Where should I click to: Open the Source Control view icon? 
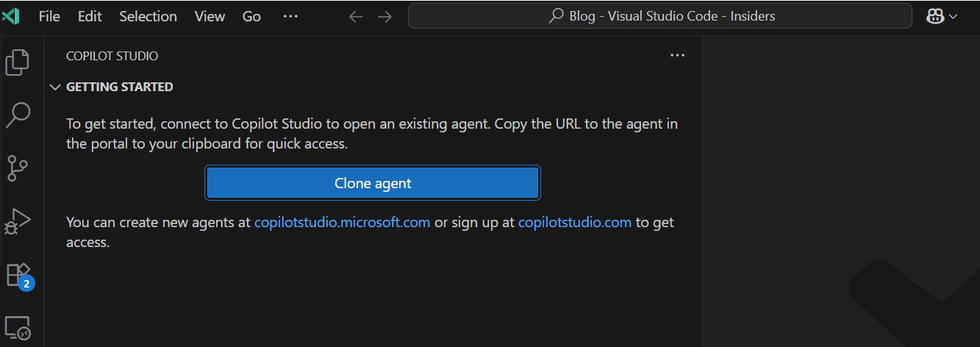point(18,168)
